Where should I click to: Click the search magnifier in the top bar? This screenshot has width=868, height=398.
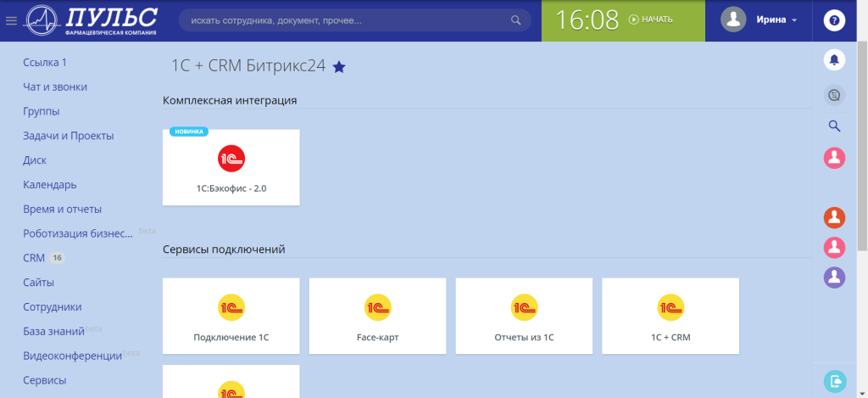515,20
